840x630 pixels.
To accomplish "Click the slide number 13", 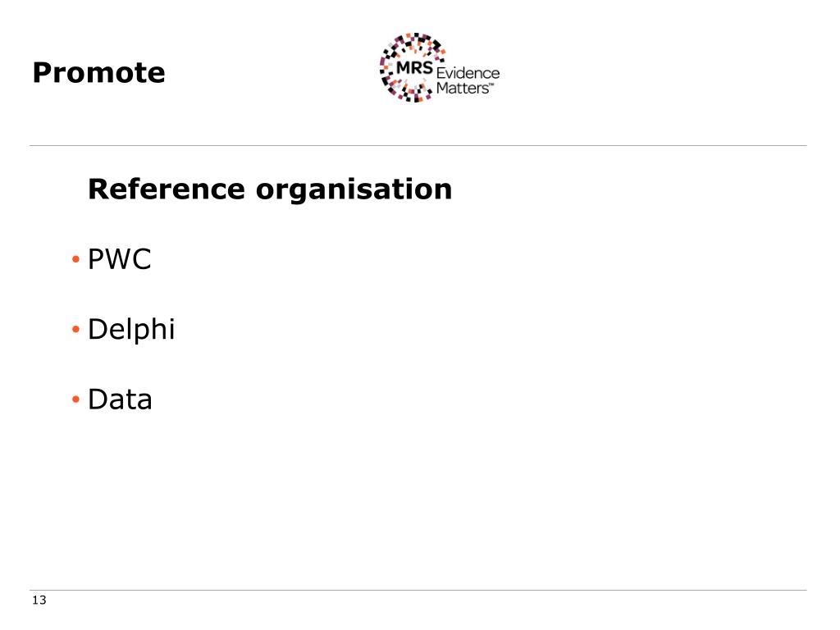I will coord(39,601).
